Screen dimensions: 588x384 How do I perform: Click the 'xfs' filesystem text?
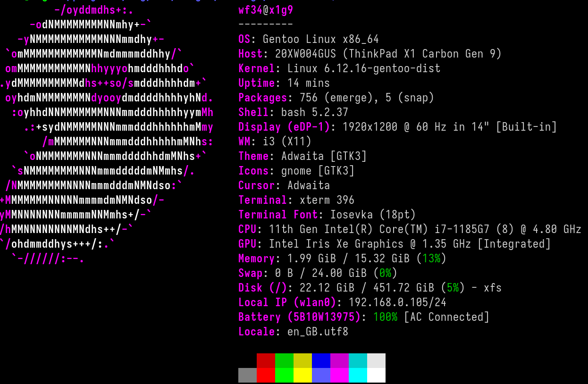[493, 288]
